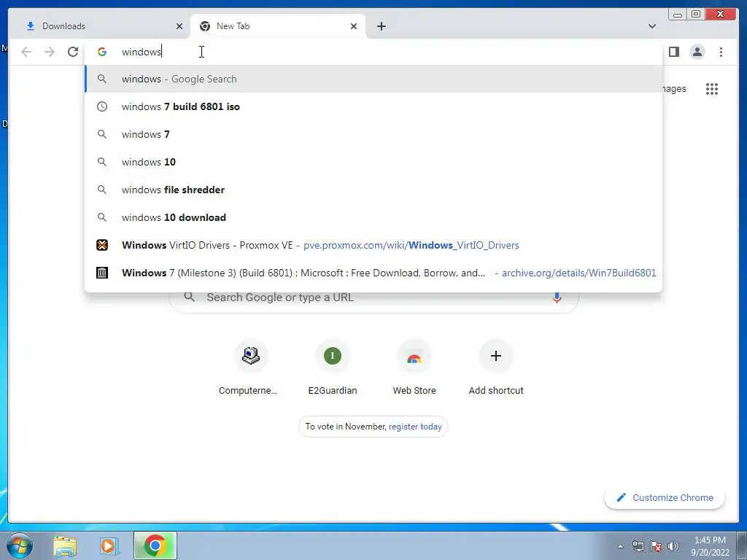
Task: Open Windows Explorer from the taskbar
Action: click(x=65, y=545)
